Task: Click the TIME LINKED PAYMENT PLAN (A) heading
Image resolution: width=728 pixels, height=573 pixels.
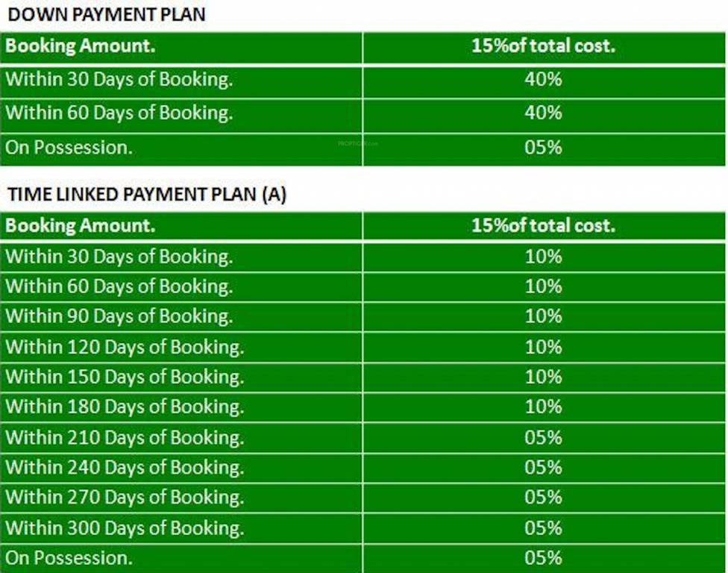Action: [147, 194]
